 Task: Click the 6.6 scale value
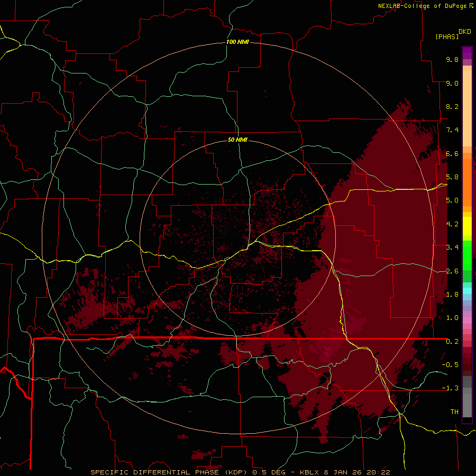(x=452, y=153)
